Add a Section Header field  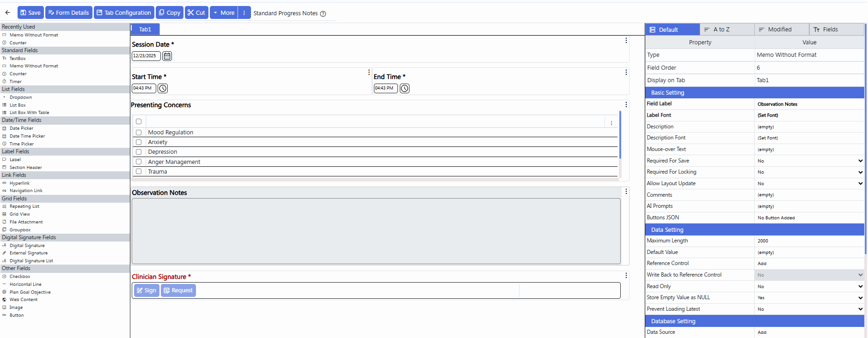point(25,168)
